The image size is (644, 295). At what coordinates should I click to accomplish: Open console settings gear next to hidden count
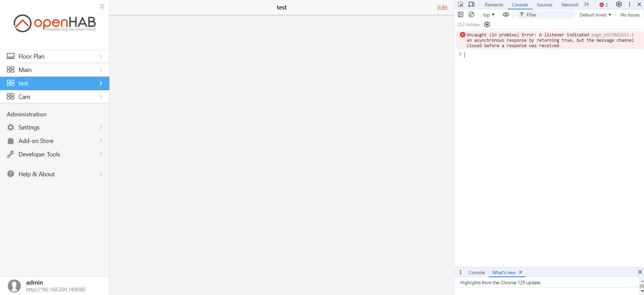coord(487,25)
